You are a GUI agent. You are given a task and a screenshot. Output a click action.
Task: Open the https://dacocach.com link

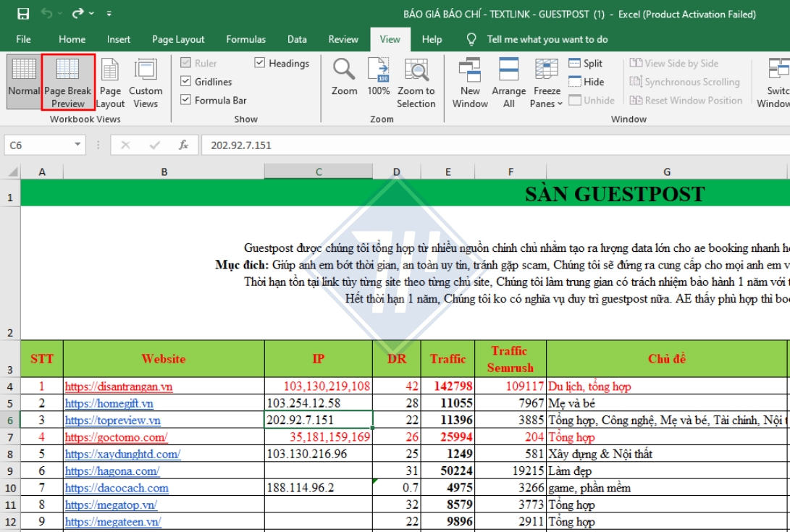[117, 488]
